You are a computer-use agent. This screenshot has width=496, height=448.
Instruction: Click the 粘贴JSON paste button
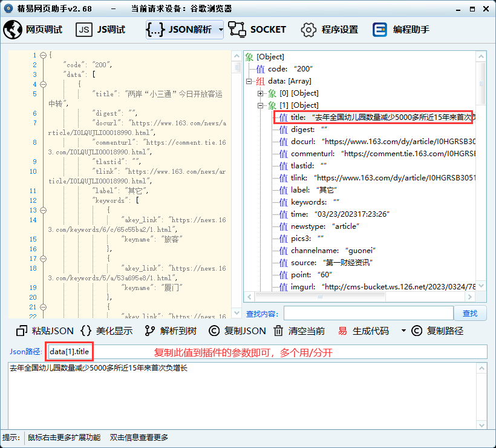45,331
